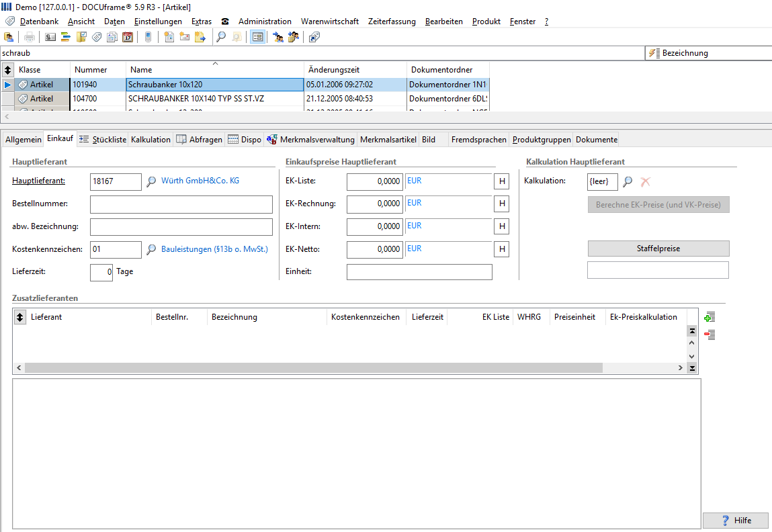The image size is (772, 532).
Task: Click the blue arrow to two users icon
Action: coord(278,37)
